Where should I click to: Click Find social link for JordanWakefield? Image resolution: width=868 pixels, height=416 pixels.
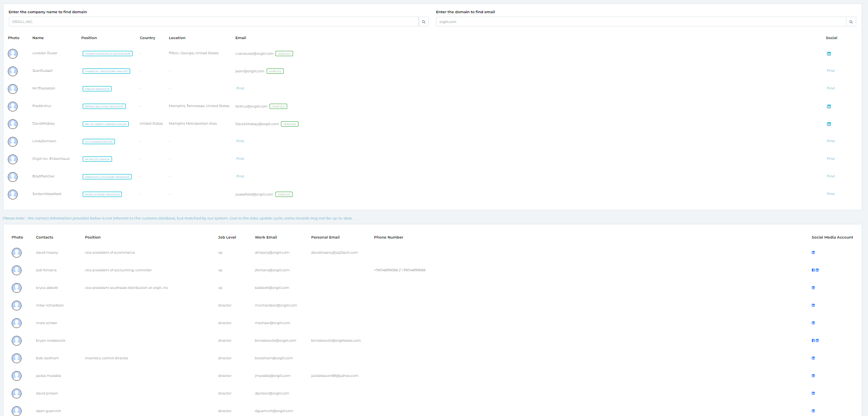click(830, 194)
